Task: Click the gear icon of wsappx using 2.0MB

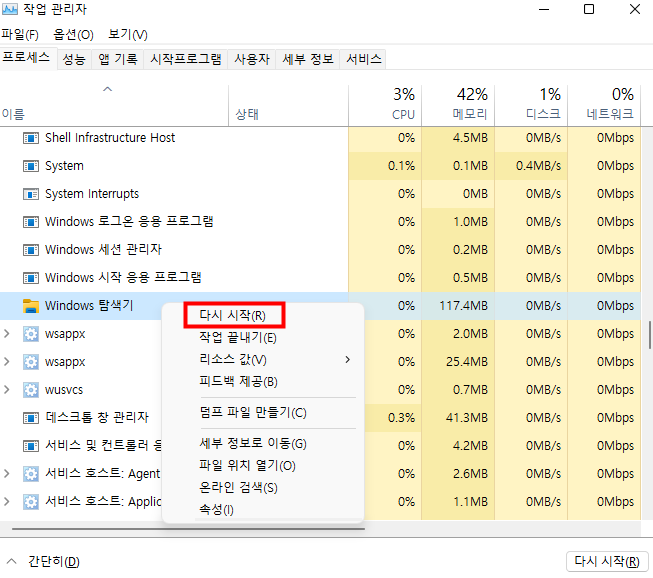Action: click(x=31, y=334)
